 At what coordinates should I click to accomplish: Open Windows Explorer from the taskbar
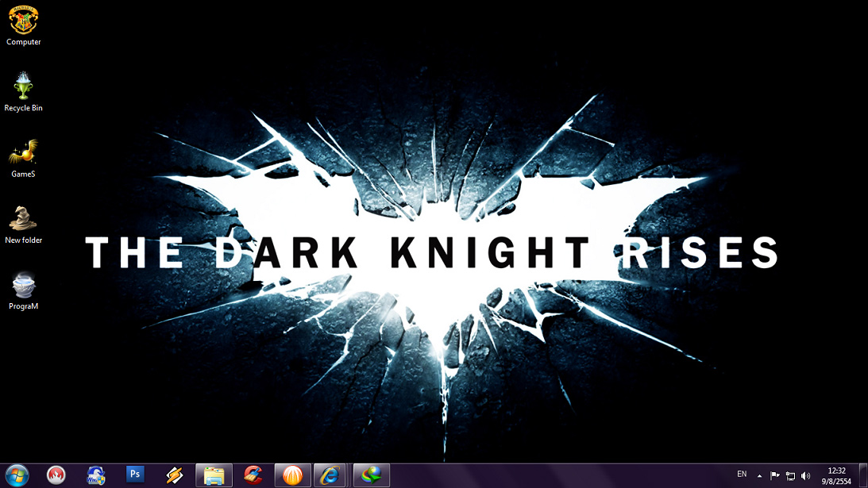click(214, 475)
